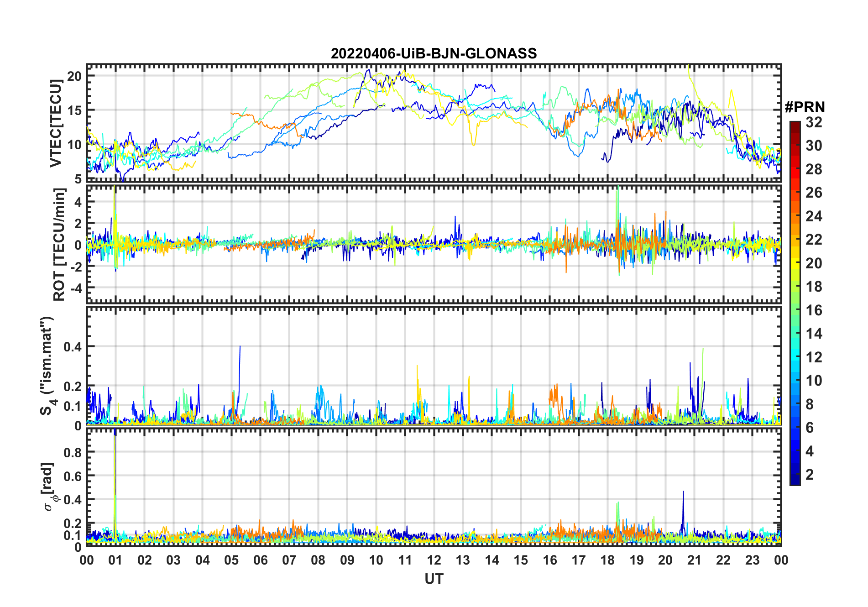Click the 5 tick on the VTEC axis
The height and width of the screenshot is (607, 868).
(x=78, y=179)
